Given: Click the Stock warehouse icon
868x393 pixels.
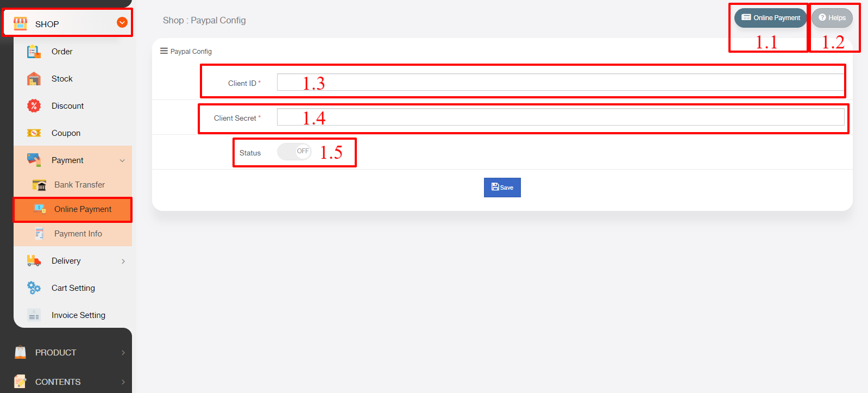Looking at the screenshot, I should click(x=34, y=79).
